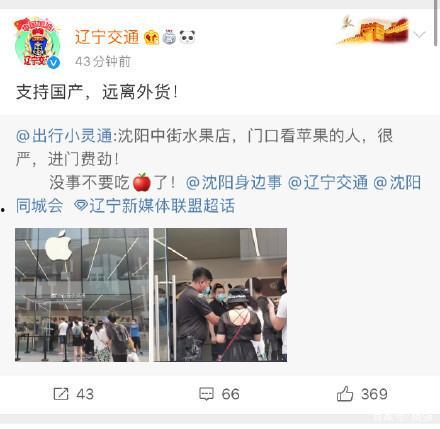Viewport: 440px width, 429px height.
Task: Tap the panda badge beside username
Action: tap(187, 37)
